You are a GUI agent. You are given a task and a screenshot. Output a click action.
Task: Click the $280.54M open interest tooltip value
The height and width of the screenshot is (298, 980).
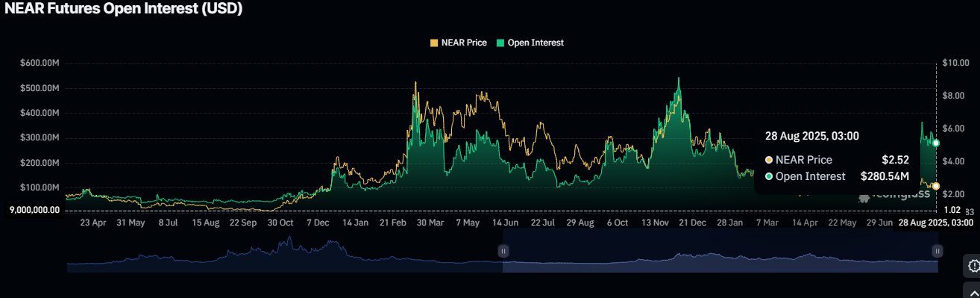[x=885, y=176]
